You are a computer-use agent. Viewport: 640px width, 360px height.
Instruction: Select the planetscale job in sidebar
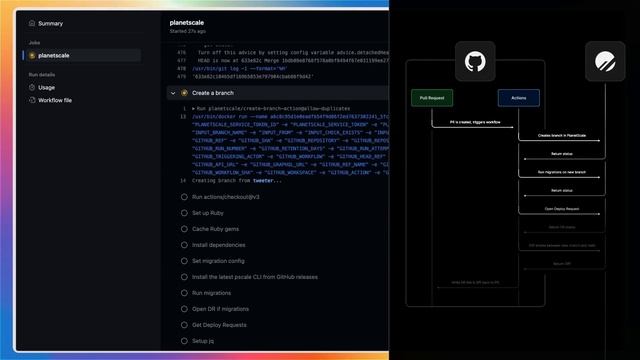click(82, 56)
